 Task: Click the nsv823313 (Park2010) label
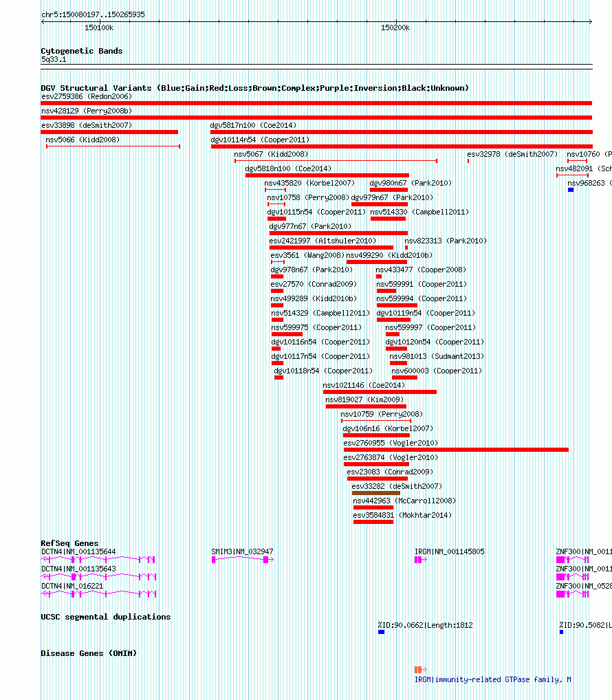coord(446,241)
